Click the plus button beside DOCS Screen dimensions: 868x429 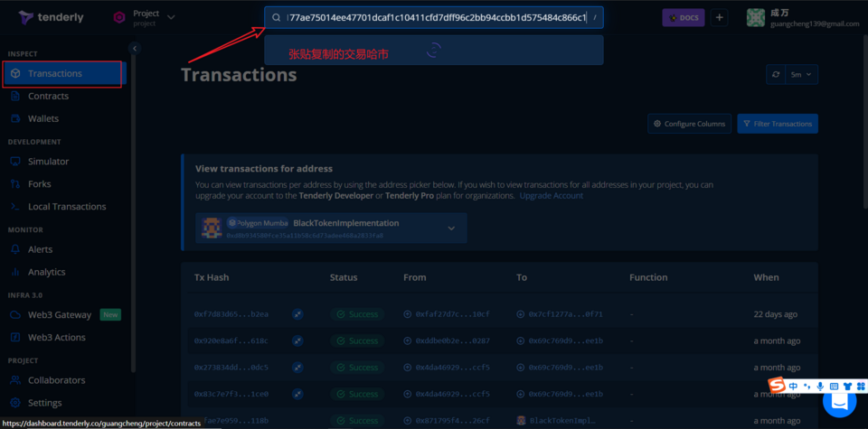click(x=719, y=18)
